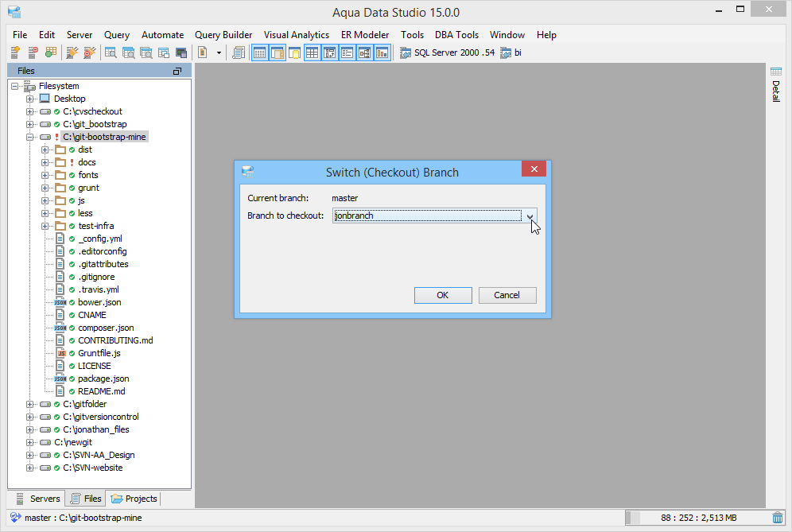Screen dimensions: 792x532
Task: Open the Automate menu
Action: point(163,35)
